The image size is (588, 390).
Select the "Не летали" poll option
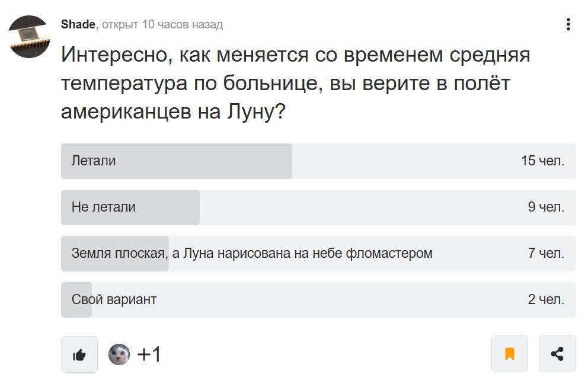(318, 207)
